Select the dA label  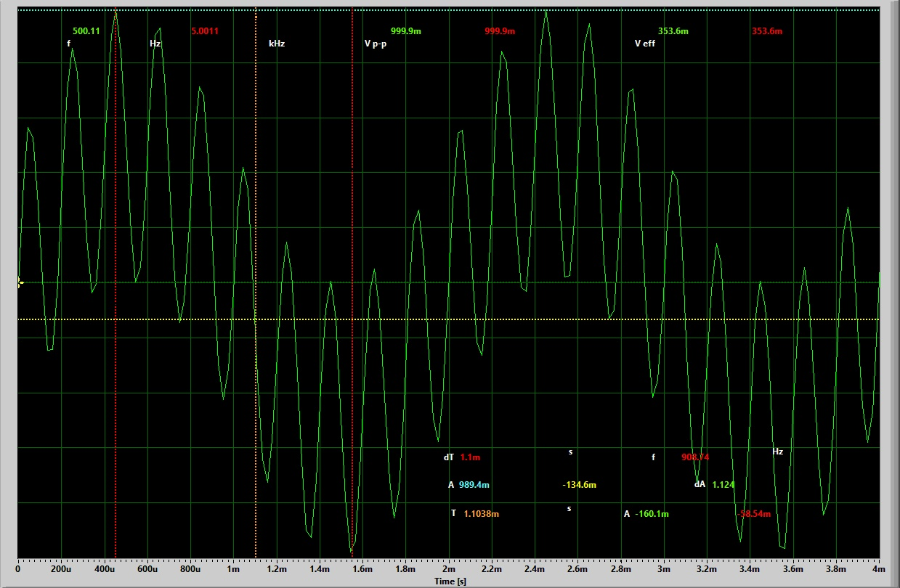tap(700, 484)
